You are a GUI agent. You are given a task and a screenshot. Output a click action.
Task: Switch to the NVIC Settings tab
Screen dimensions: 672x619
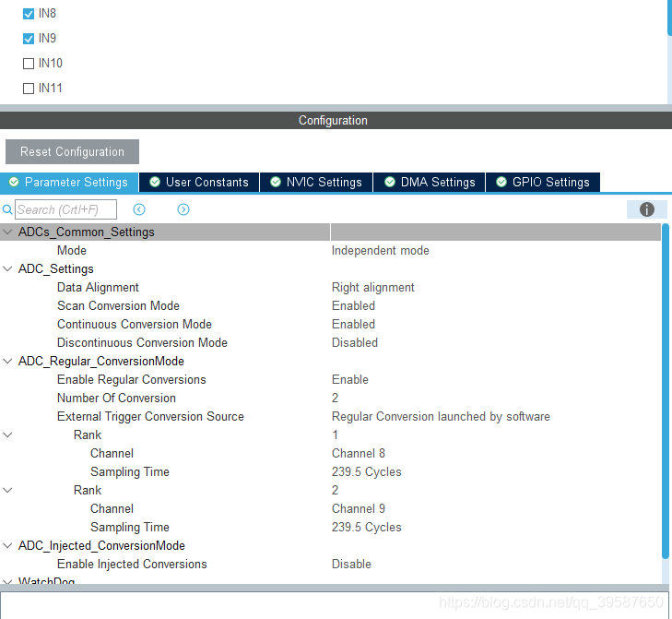point(316,183)
